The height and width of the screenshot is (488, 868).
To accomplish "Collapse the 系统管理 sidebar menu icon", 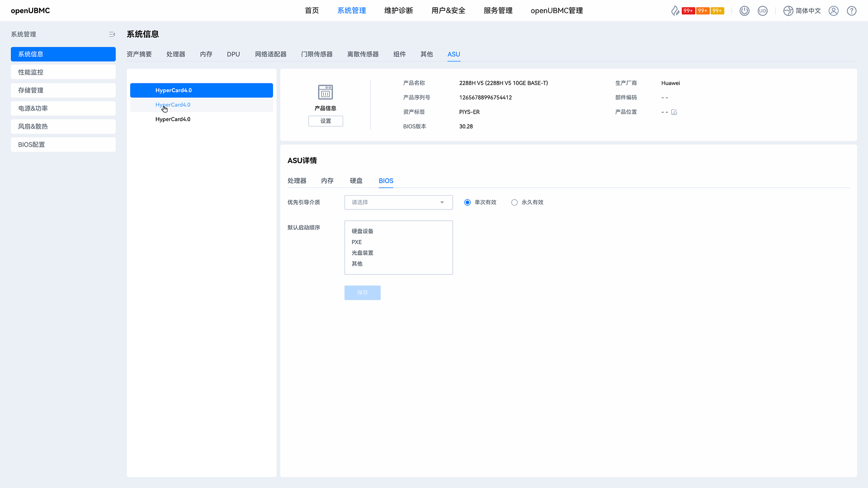I will click(x=112, y=34).
